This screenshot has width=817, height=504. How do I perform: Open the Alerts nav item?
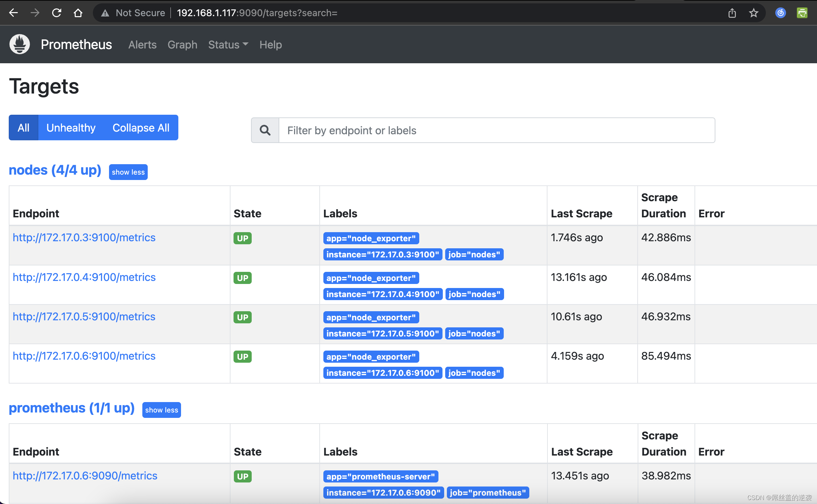[x=142, y=44]
